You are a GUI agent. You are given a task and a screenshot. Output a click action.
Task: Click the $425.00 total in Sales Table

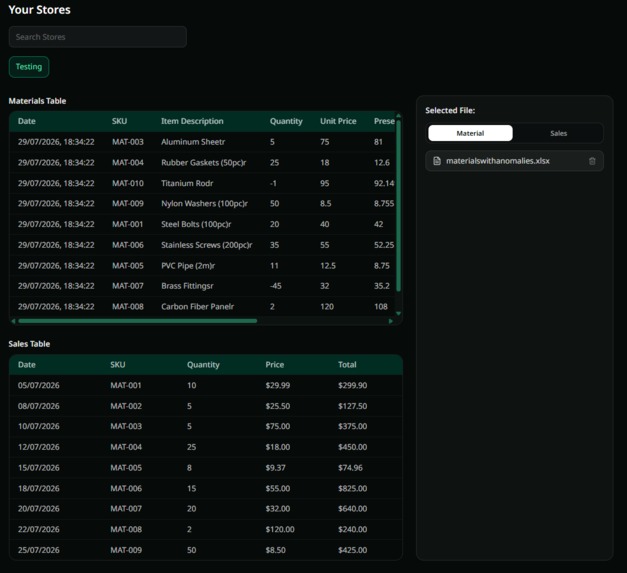click(352, 550)
